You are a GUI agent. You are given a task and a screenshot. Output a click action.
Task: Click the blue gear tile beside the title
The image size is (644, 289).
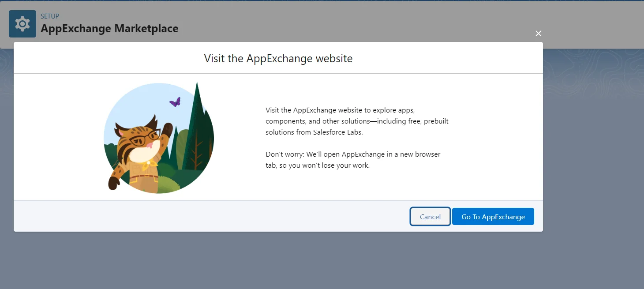click(x=22, y=23)
